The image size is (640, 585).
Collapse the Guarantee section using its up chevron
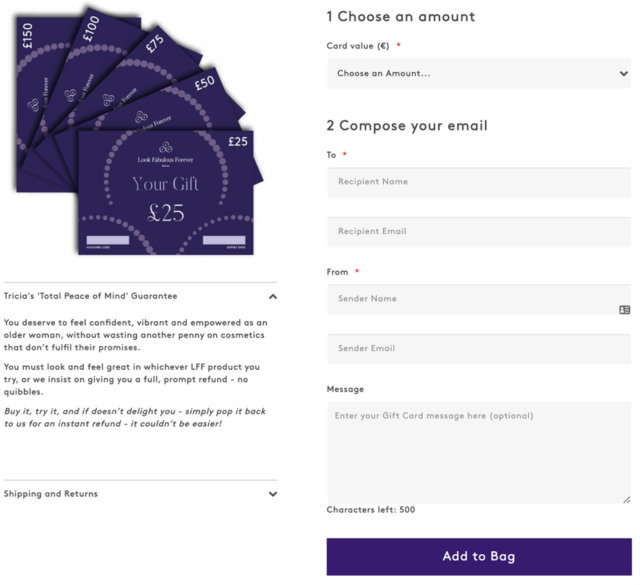click(273, 297)
